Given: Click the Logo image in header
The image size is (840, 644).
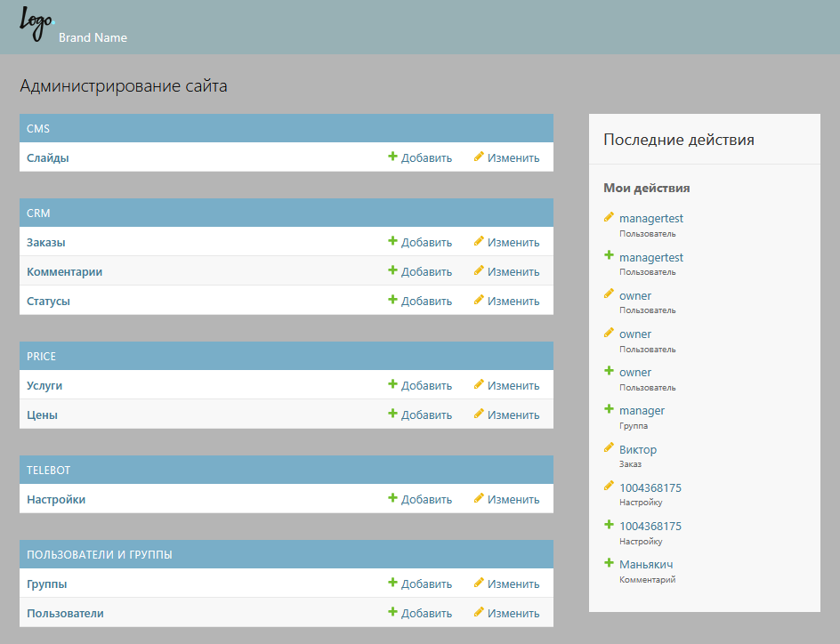Looking at the screenshot, I should [x=36, y=24].
